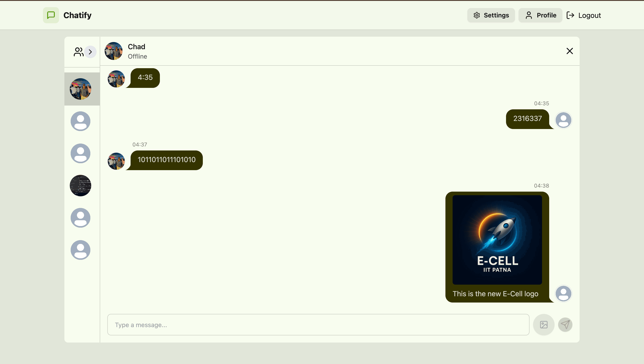Open the second contact with default avatar
Screen dimensions: 644x364
(80, 121)
